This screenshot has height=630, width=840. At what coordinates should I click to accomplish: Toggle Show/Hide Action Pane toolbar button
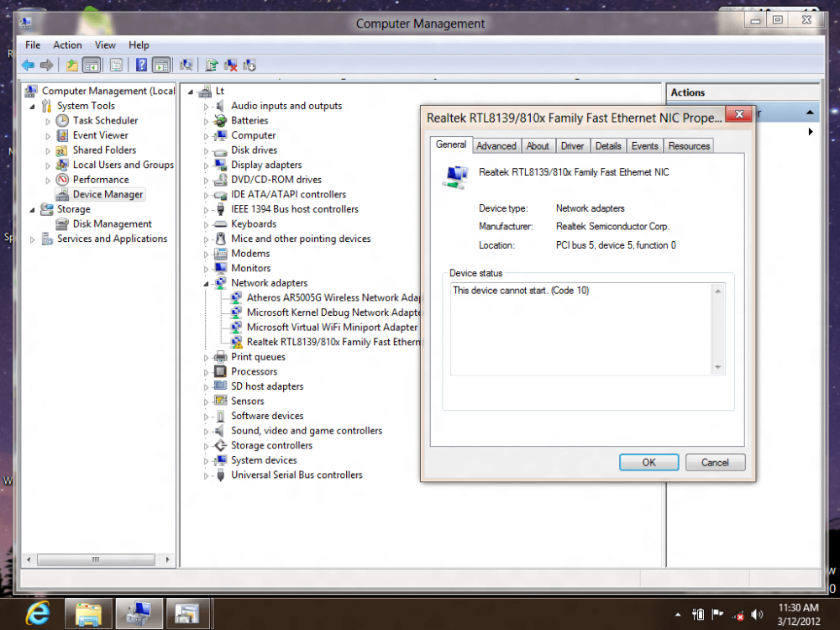click(161, 65)
